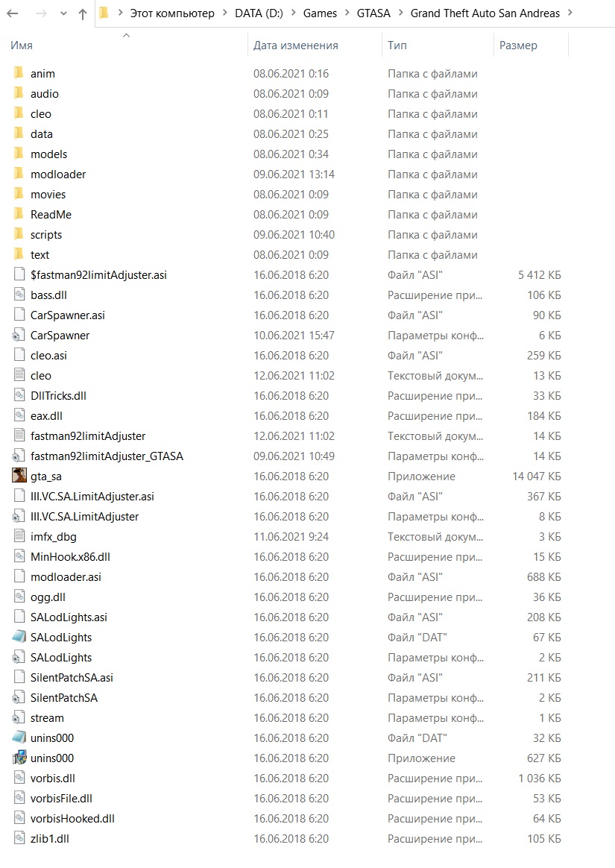Screen dimensions: 615x868
Task: Select unins000 application installer icon
Action: (19, 758)
